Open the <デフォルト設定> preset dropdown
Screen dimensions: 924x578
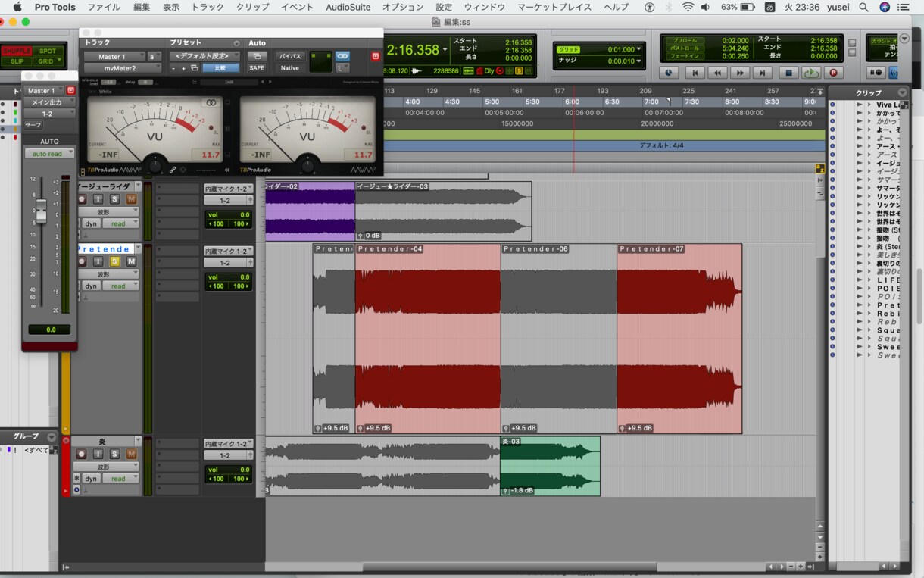(x=204, y=56)
